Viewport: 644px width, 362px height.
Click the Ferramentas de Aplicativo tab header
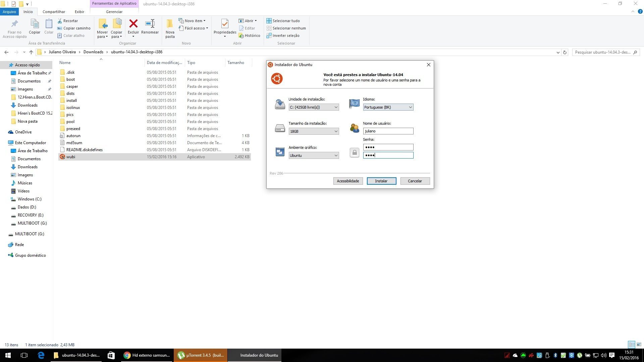pos(114,4)
